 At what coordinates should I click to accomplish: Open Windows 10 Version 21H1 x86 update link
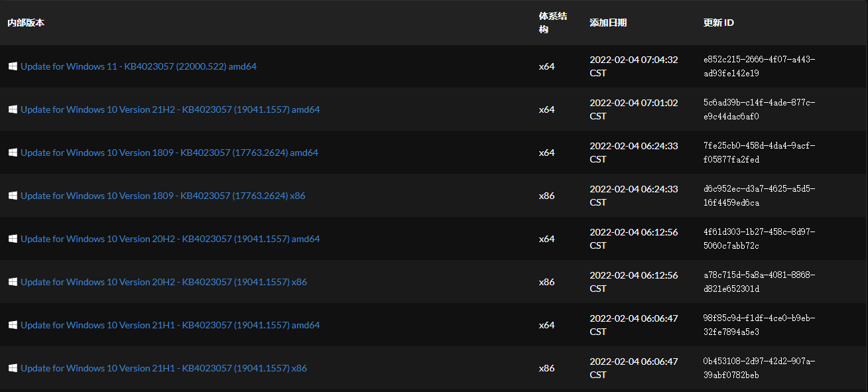[164, 368]
